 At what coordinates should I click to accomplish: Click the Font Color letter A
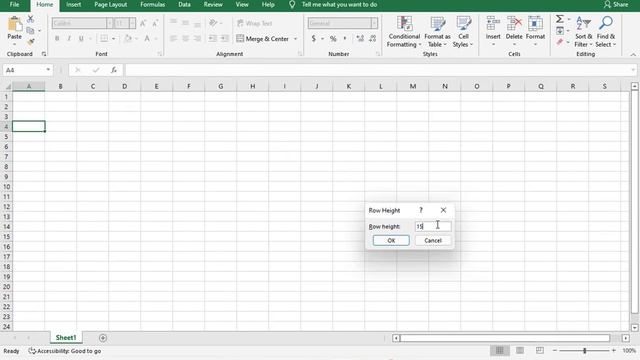pyautogui.click(x=147, y=38)
